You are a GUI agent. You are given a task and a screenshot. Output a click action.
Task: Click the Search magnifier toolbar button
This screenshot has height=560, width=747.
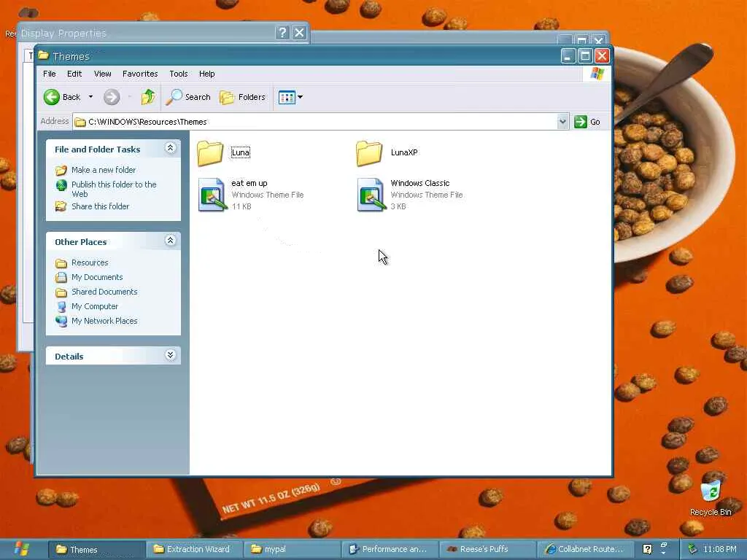(x=189, y=97)
